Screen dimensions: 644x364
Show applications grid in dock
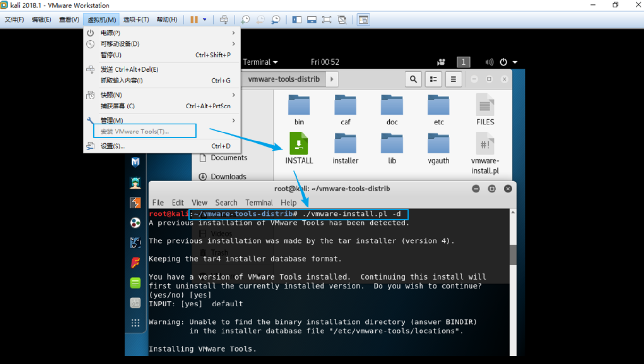point(135,323)
